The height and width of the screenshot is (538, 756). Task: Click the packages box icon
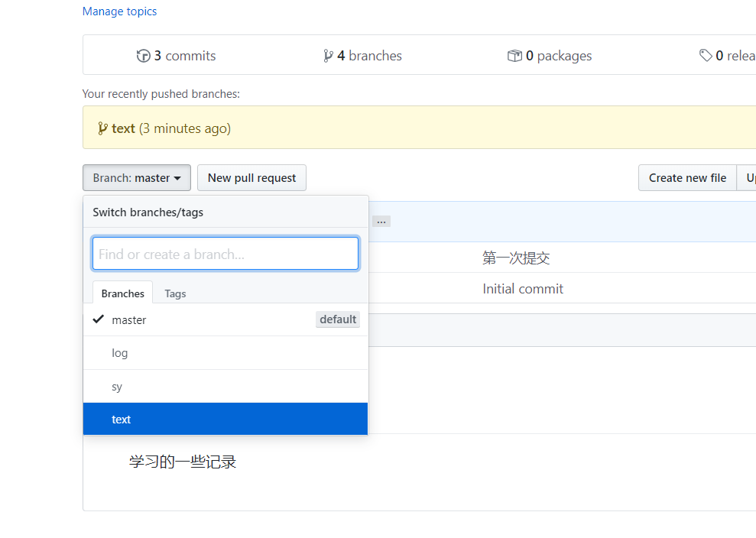[514, 56]
